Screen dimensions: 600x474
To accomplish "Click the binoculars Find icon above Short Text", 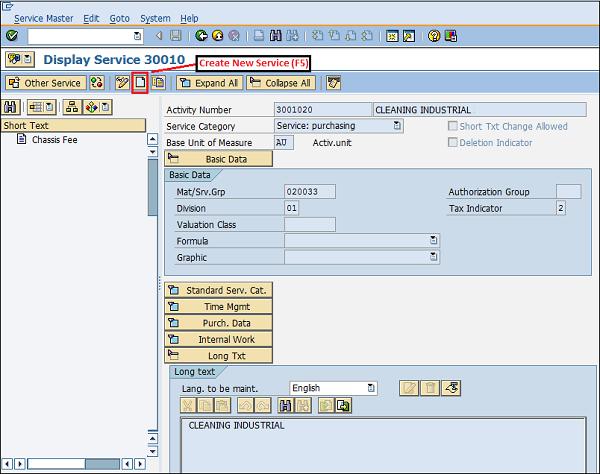I will click(x=11, y=107).
